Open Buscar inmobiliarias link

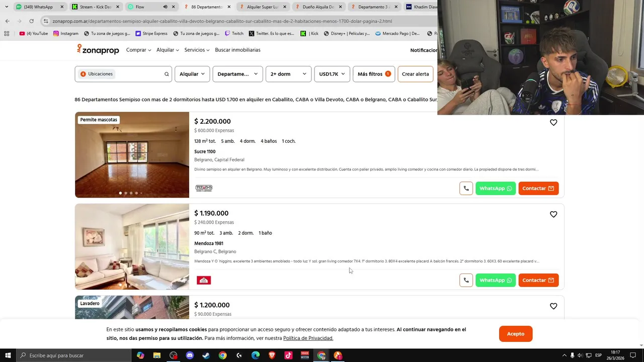pyautogui.click(x=237, y=50)
